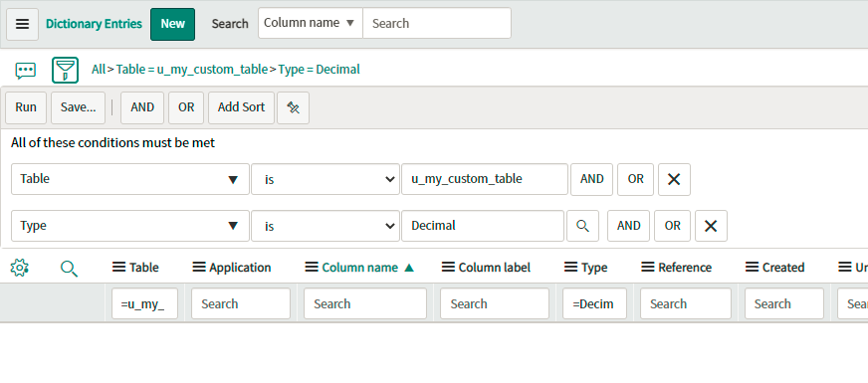This screenshot has height=383, width=868.
Task: Open the Column label column menu icon
Action: tap(448, 267)
